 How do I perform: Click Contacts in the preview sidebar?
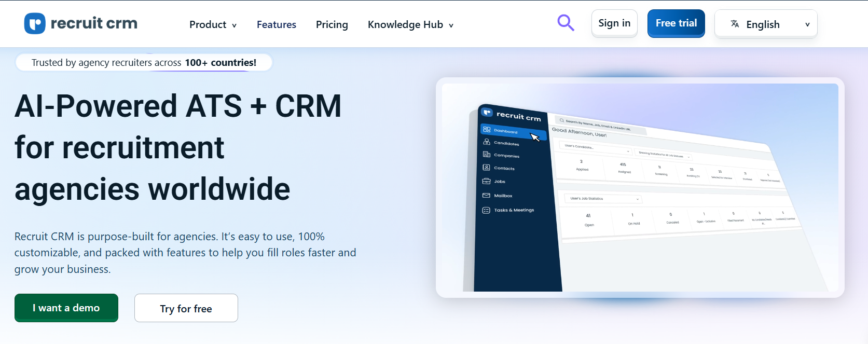coord(499,168)
